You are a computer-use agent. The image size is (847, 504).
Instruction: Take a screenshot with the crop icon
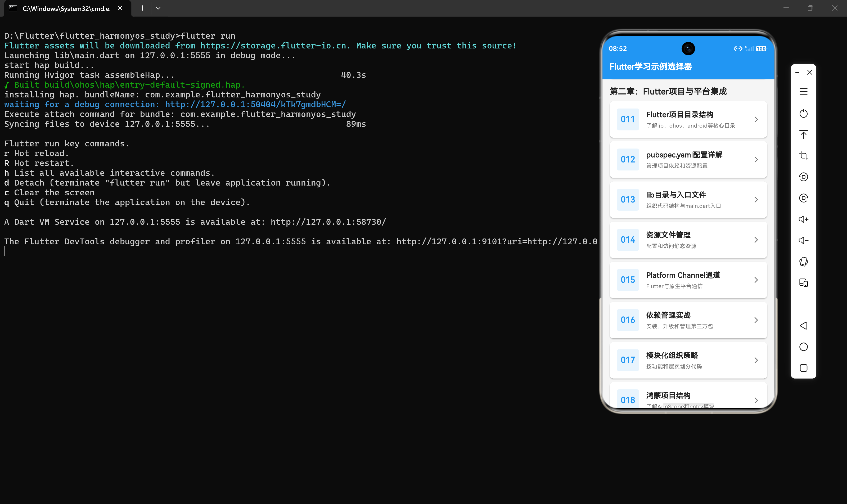pos(803,156)
